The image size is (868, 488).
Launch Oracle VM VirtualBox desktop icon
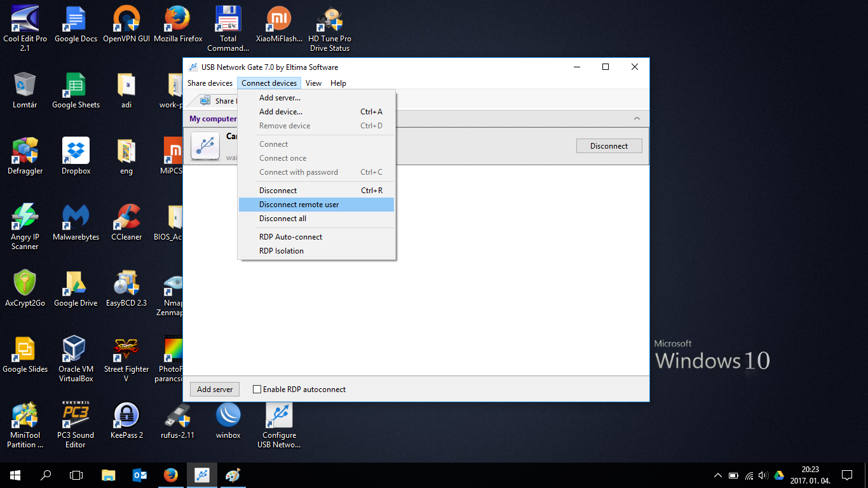pyautogui.click(x=75, y=349)
